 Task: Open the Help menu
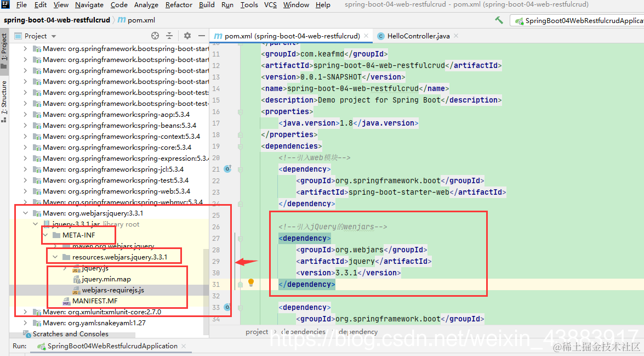[323, 5]
